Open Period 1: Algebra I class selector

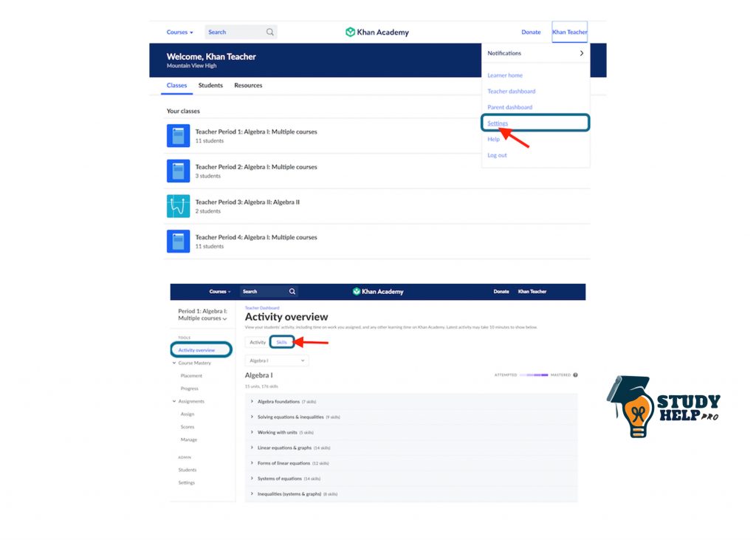(202, 315)
